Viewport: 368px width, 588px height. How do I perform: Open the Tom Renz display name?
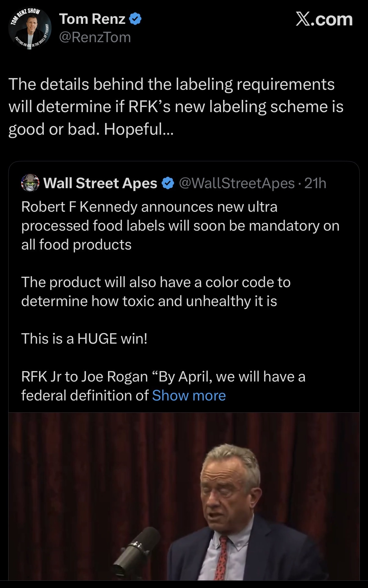click(92, 19)
